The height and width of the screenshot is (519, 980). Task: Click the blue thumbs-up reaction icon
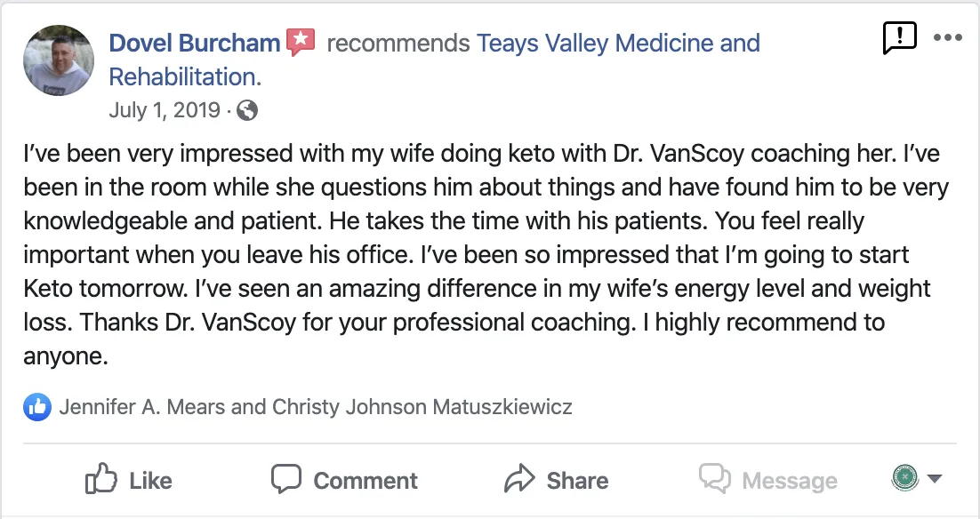tap(37, 407)
